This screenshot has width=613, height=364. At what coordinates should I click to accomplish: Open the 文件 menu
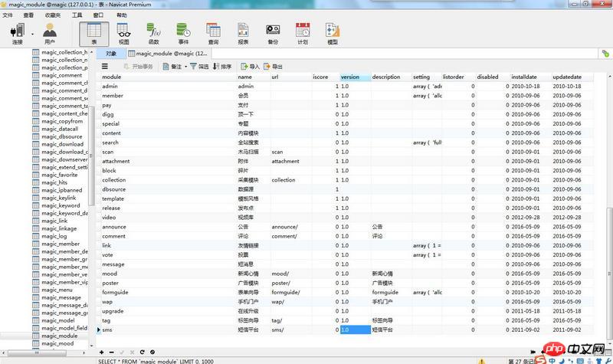pos(8,15)
